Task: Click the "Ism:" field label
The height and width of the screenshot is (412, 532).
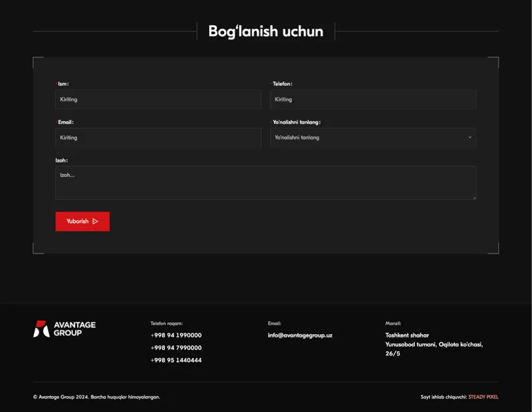Action: [x=63, y=84]
